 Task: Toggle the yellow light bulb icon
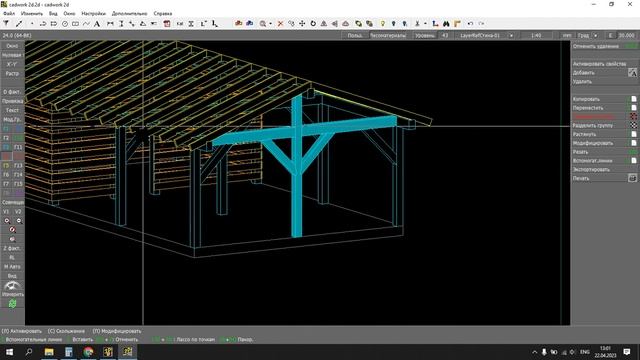click(382, 24)
